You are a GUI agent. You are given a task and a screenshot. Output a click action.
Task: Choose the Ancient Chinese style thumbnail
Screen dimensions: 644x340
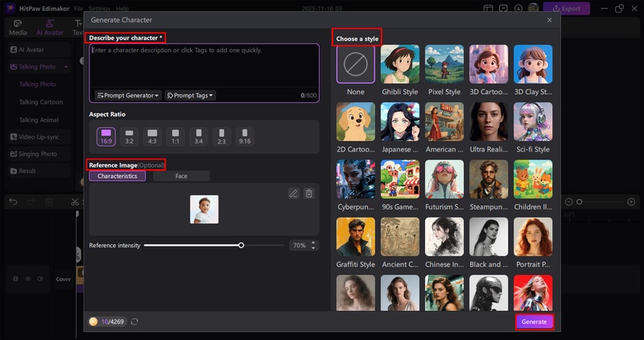click(x=400, y=237)
